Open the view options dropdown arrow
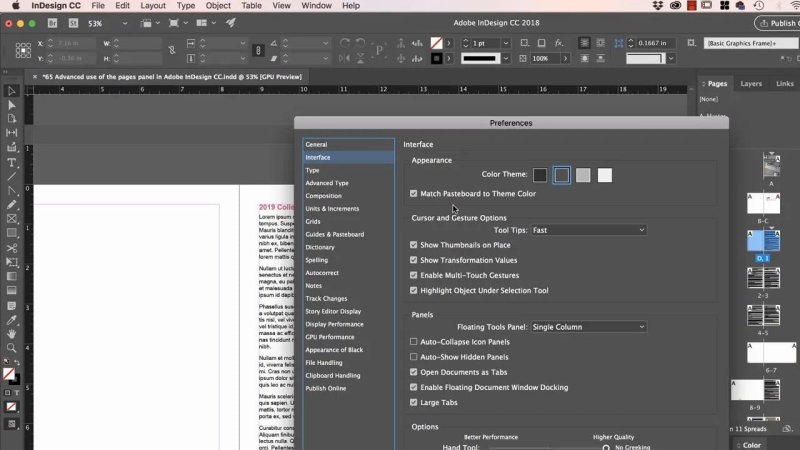This screenshot has height=450, width=800. [x=157, y=23]
